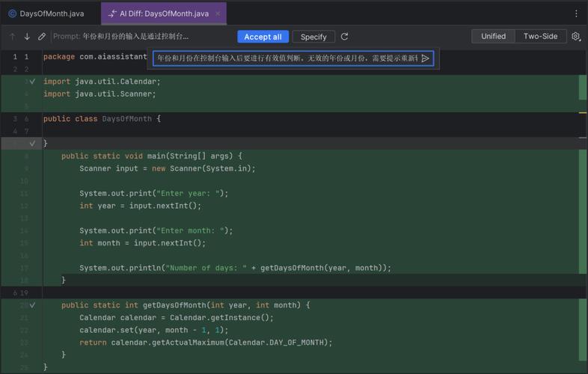Click the 'public static void main' line
This screenshot has height=374, width=588.
click(152, 156)
